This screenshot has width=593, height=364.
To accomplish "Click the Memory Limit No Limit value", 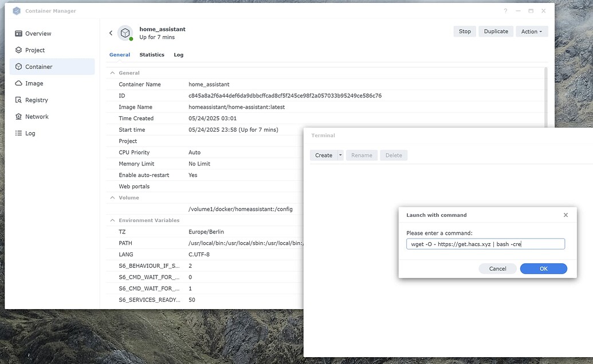I will tap(199, 164).
